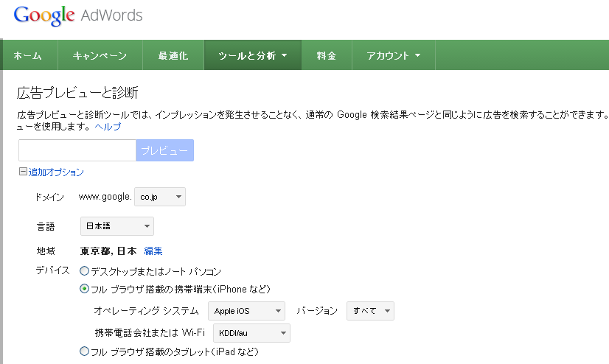Collapse the 追加オプション minus icon
Screen dimensions: 609x364
pyautogui.click(x=23, y=172)
